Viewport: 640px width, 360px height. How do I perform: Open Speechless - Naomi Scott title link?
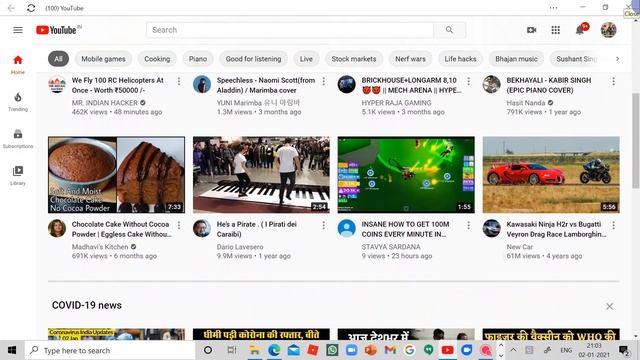point(266,85)
